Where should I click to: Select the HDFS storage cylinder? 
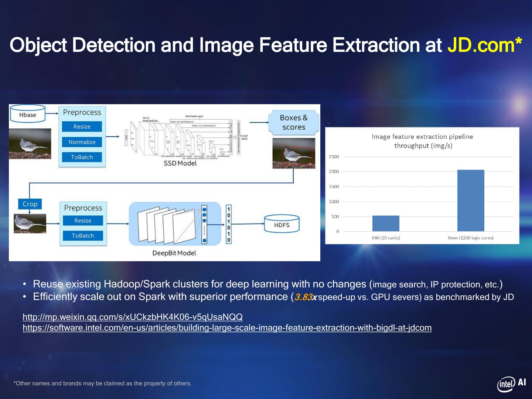click(282, 224)
